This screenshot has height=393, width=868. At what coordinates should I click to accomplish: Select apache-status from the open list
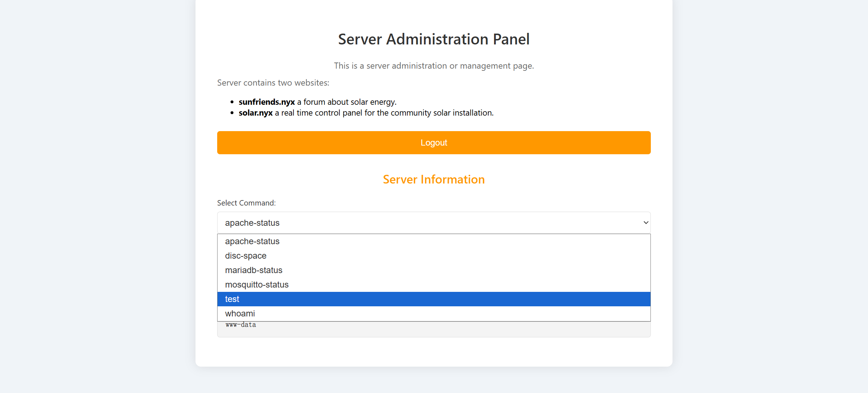pos(252,241)
